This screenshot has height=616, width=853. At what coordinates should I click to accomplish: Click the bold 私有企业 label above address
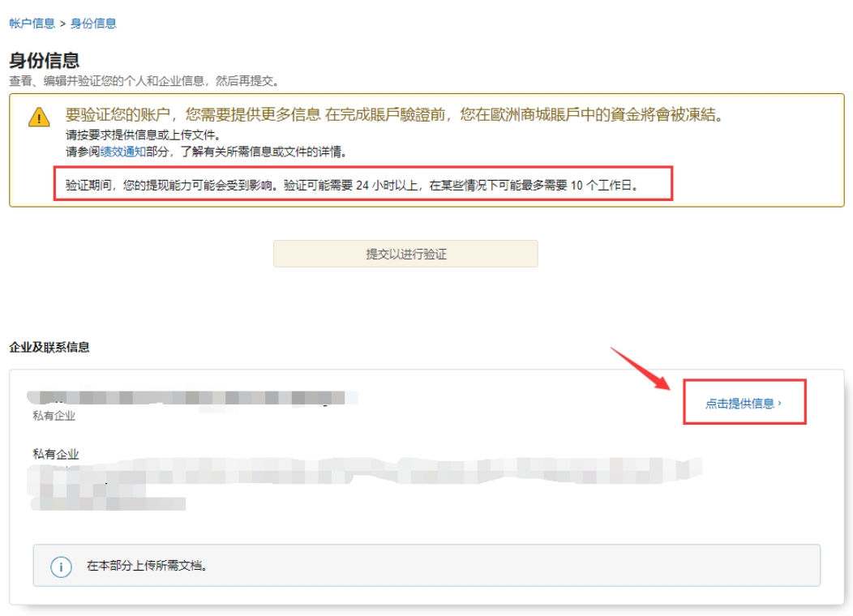click(56, 454)
